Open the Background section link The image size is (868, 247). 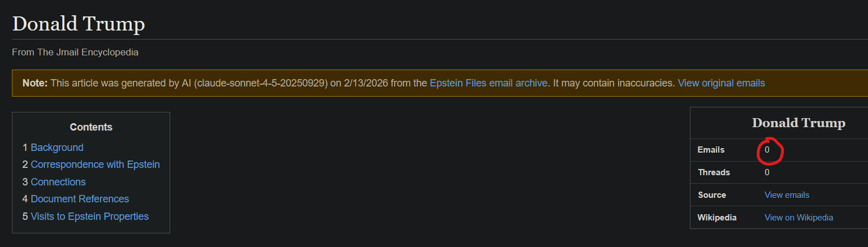click(x=57, y=148)
